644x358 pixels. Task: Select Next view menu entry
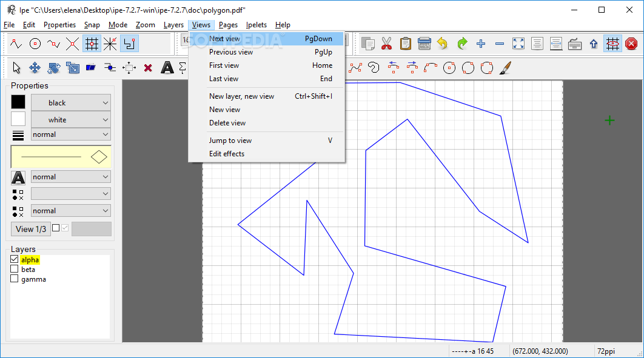pyautogui.click(x=266, y=39)
